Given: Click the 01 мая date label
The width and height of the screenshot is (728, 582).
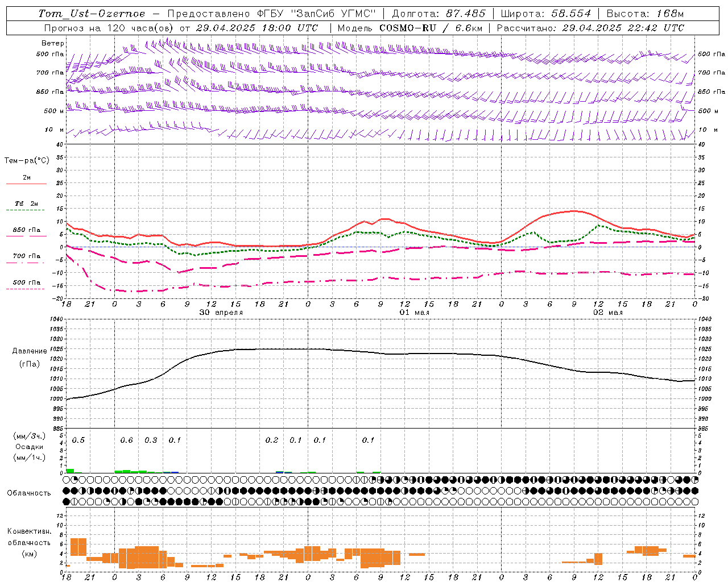Looking at the screenshot, I should pyautogui.click(x=415, y=313).
